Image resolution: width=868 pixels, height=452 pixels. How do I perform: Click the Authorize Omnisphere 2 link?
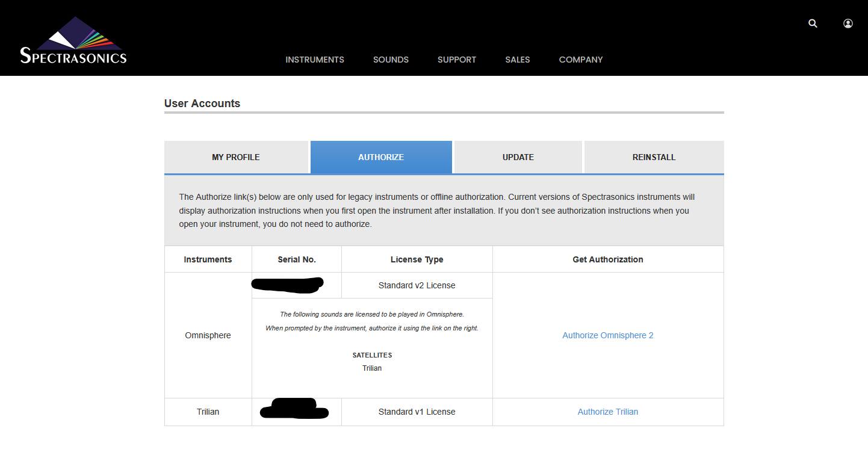point(608,335)
